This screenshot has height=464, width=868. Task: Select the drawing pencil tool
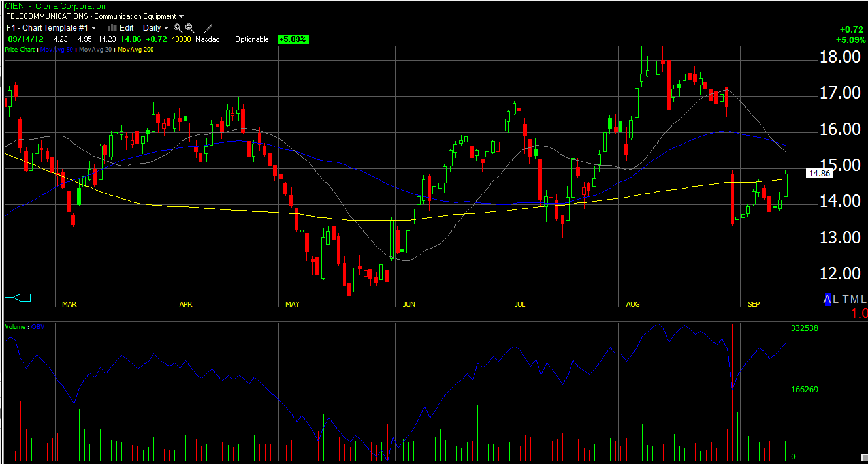tap(209, 28)
